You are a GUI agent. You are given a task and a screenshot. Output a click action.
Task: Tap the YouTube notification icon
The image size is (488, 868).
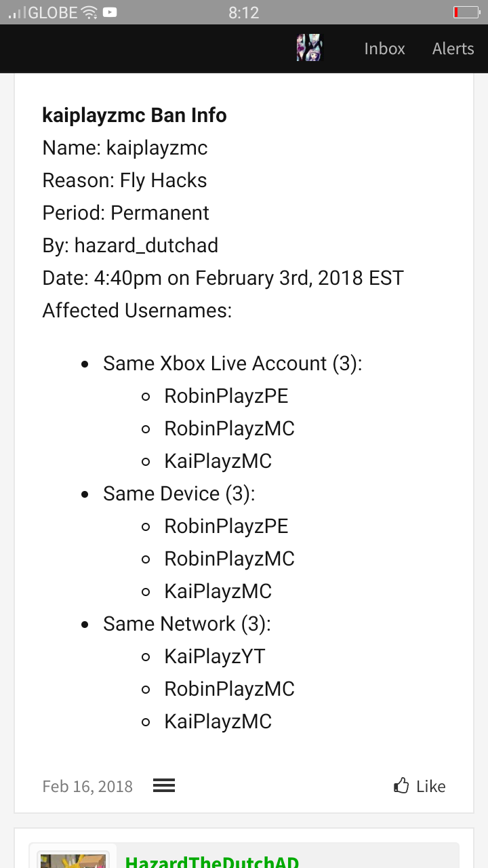pos(110,12)
